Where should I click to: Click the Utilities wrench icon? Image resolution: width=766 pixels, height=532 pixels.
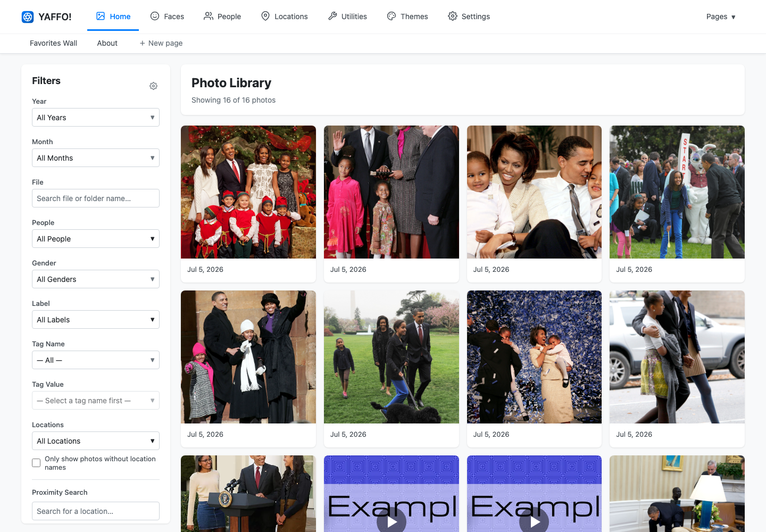[x=332, y=16]
